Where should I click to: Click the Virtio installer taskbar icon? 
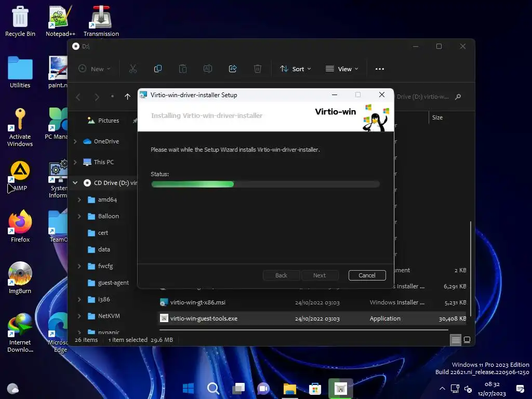click(x=340, y=389)
